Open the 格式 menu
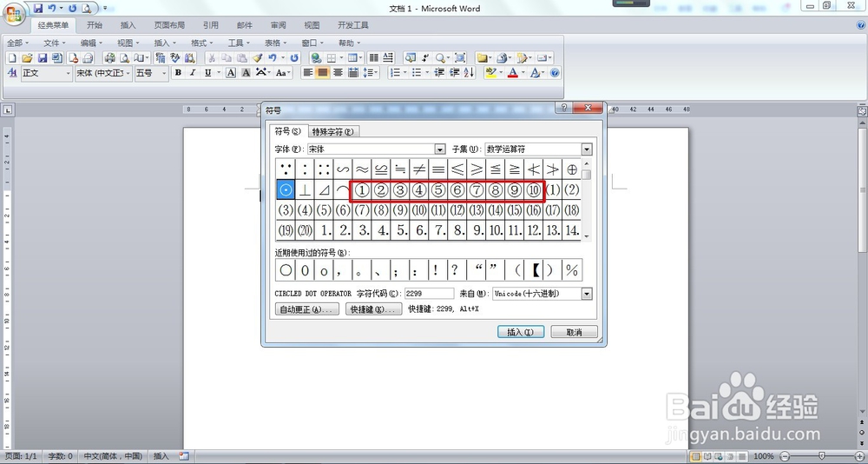Image resolution: width=868 pixels, height=464 pixels. click(201, 43)
